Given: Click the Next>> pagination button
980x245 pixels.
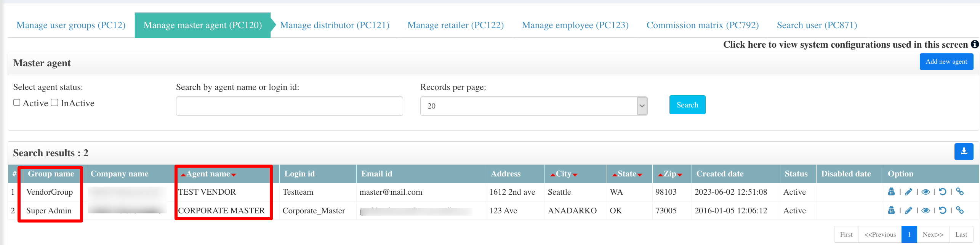Looking at the screenshot, I should [933, 234].
